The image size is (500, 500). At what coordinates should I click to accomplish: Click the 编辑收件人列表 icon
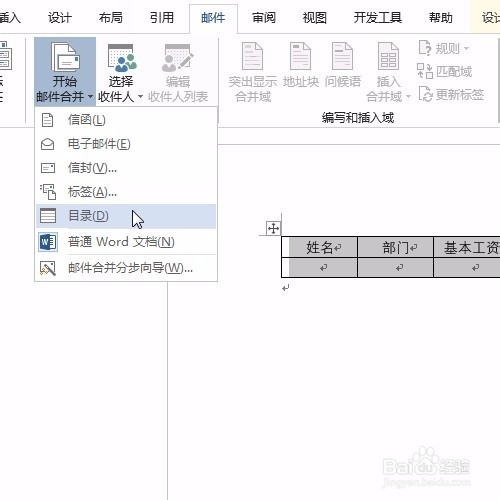coord(178,59)
